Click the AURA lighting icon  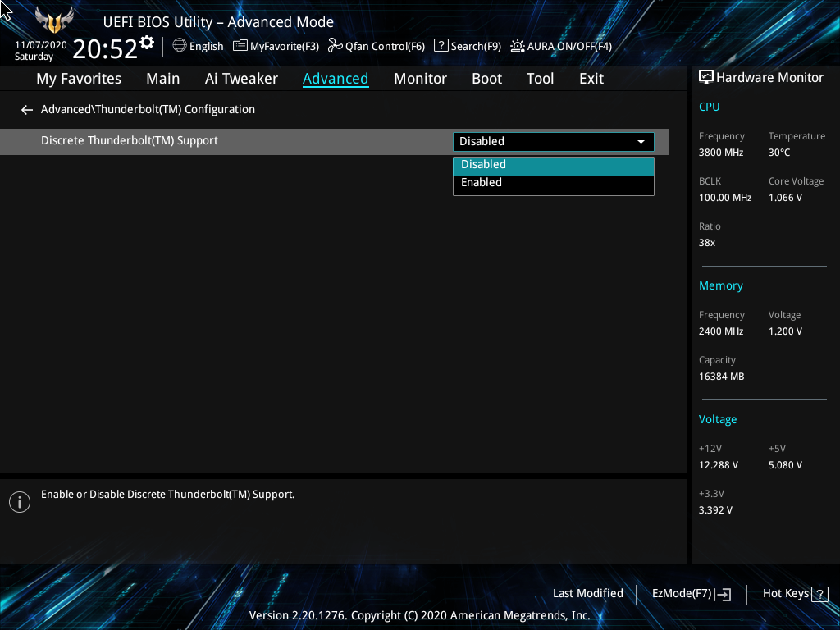(x=517, y=46)
